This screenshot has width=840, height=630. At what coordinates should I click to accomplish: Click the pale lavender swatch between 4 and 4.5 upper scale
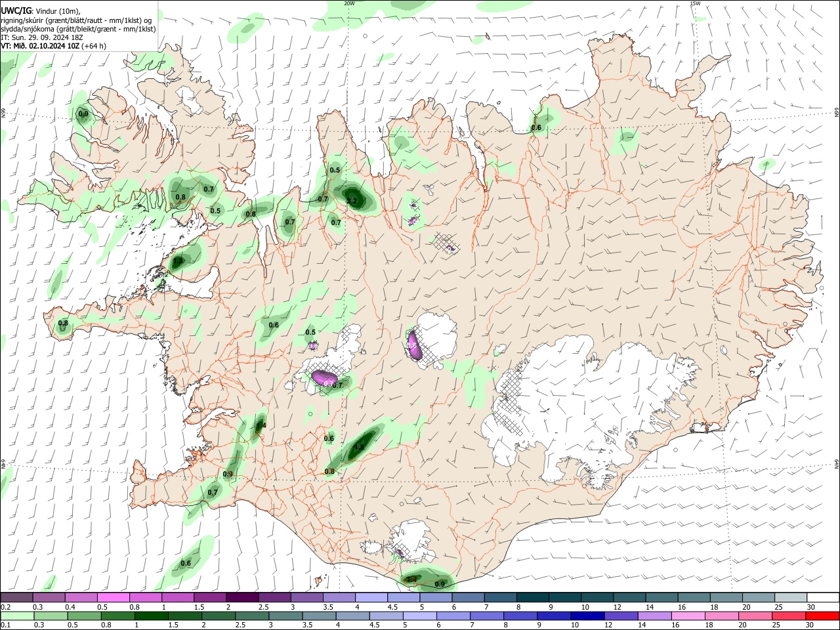pyautogui.click(x=371, y=598)
